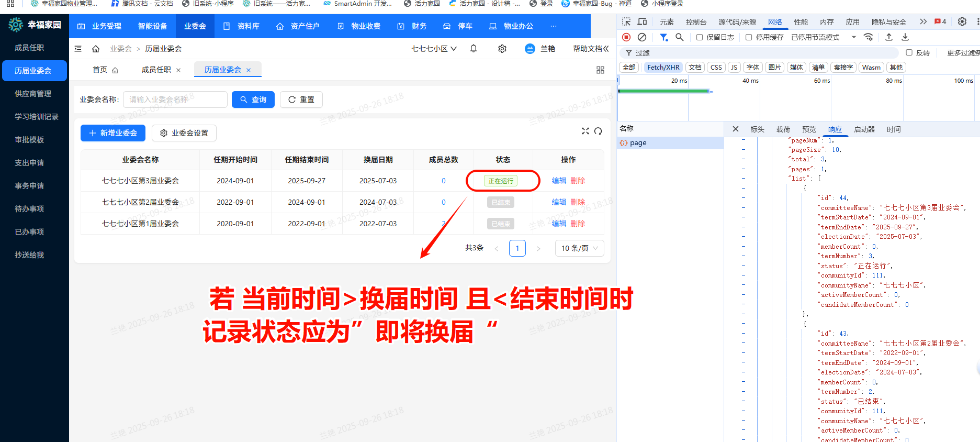980x442 pixels.
Task: Click the DevTools inspect element picker icon
Action: (626, 21)
